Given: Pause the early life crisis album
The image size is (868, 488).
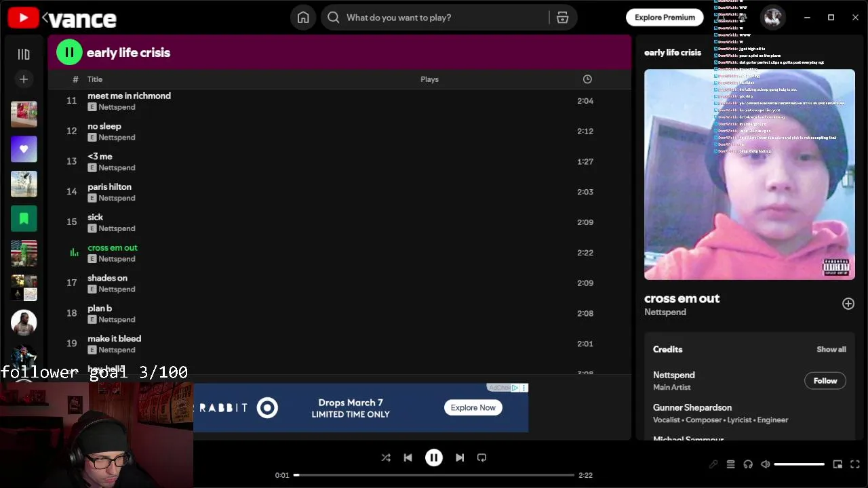Looking at the screenshot, I should tap(69, 52).
